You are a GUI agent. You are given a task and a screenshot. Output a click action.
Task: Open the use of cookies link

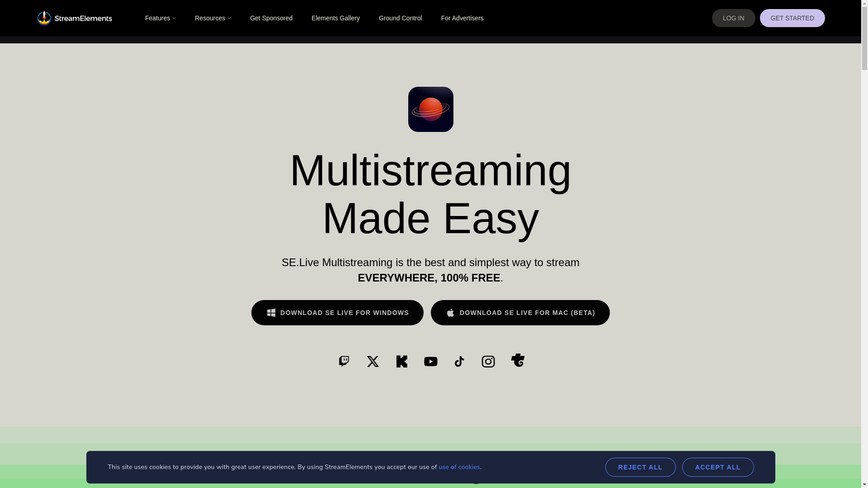point(459,467)
